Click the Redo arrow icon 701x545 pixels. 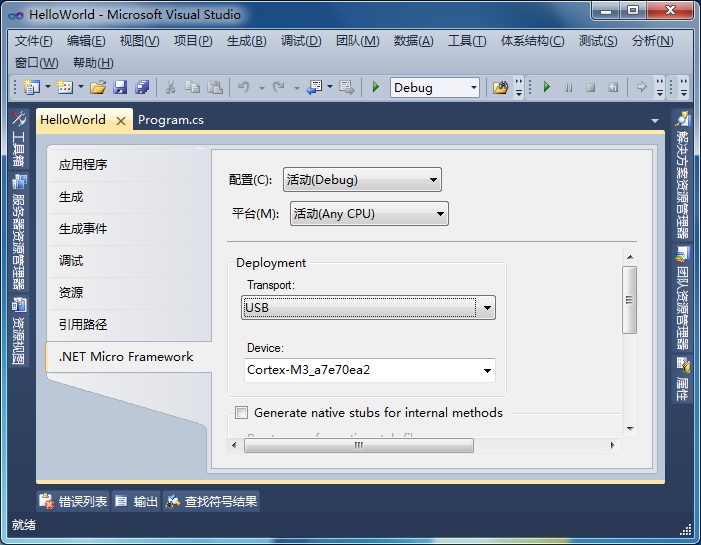[279, 87]
